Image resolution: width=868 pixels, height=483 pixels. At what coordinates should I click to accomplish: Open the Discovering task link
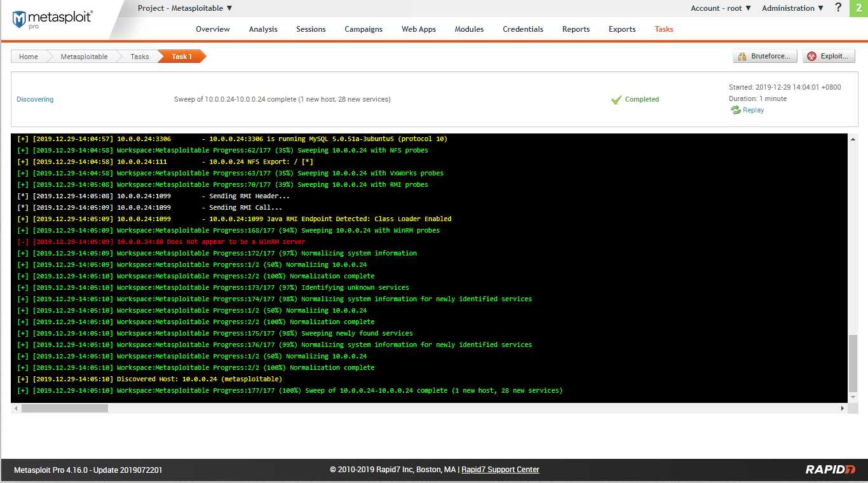(35, 100)
